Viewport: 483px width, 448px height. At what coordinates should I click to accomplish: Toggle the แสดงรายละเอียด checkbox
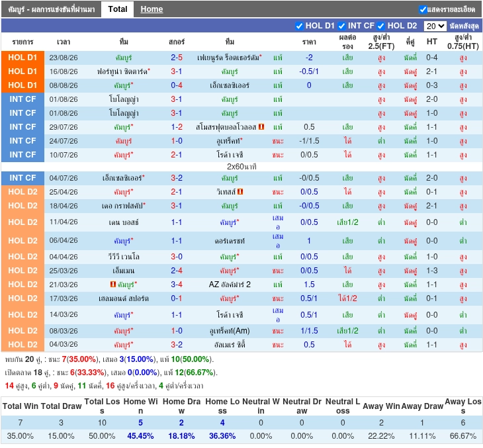(423, 9)
